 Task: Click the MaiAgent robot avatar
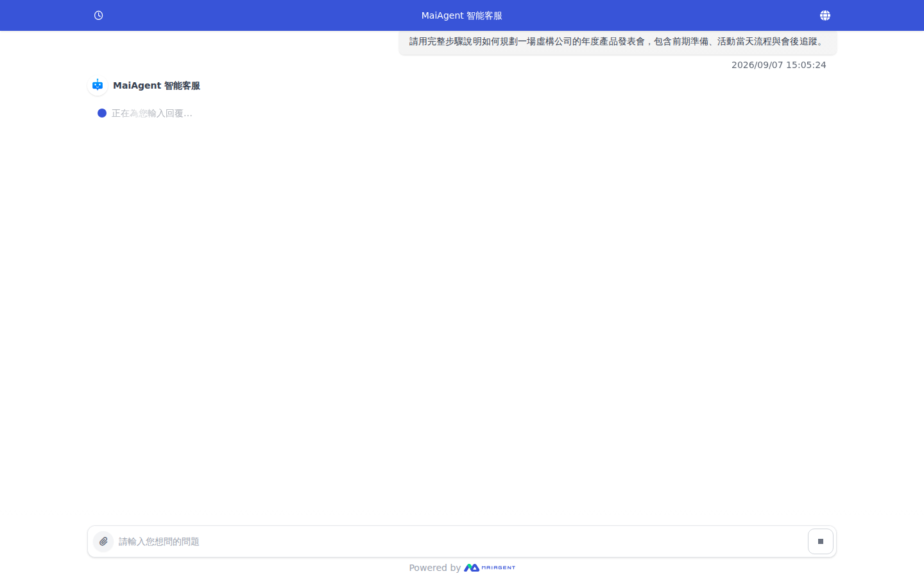[x=98, y=85]
